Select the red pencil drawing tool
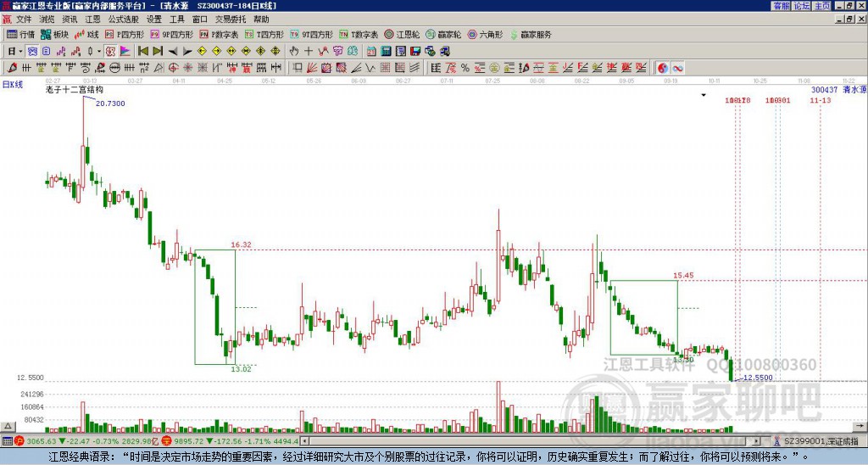 tap(12, 68)
